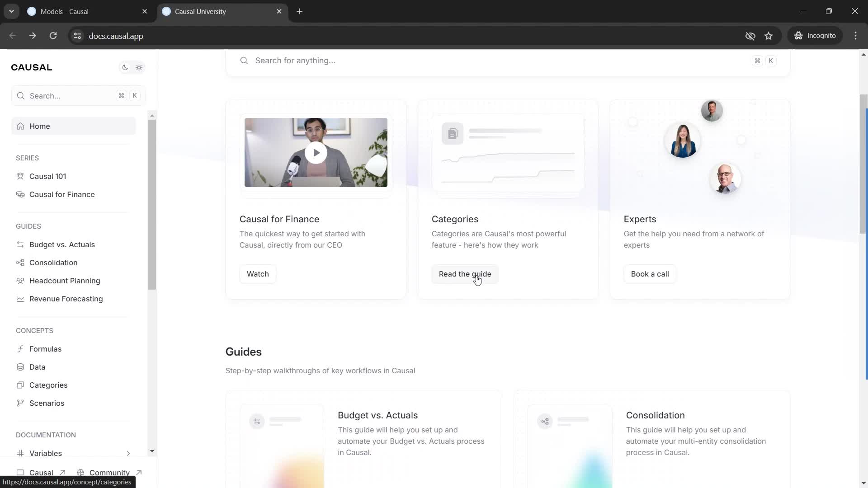Click the main search magnifier icon
Image resolution: width=868 pixels, height=488 pixels.
244,61
